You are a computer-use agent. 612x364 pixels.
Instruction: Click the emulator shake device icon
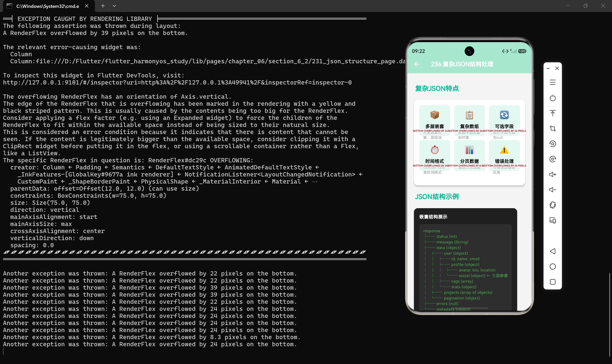coord(553,205)
